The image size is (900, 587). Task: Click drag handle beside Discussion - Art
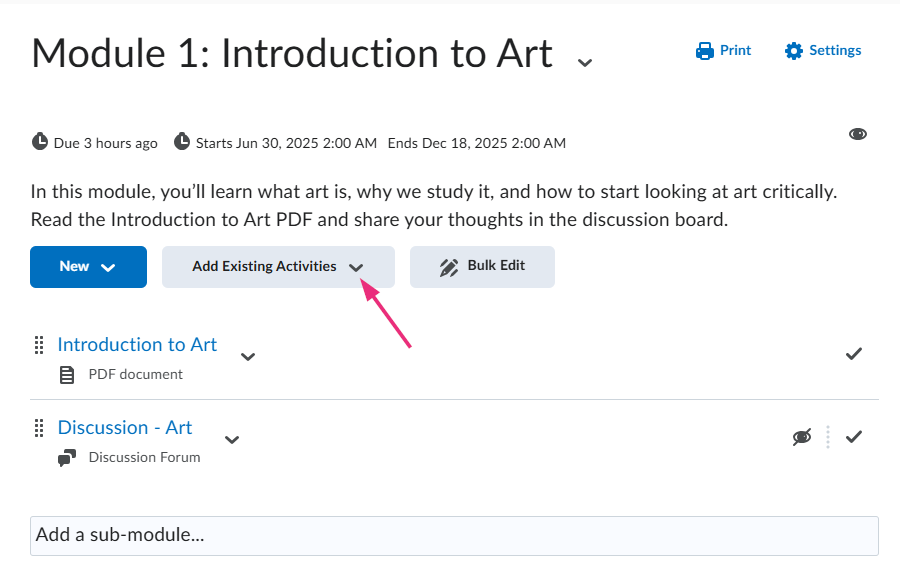(39, 428)
